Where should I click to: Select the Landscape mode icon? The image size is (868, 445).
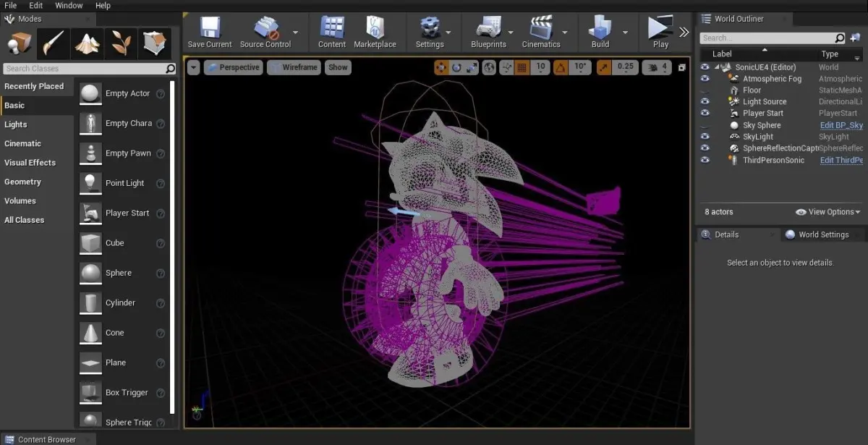coord(87,43)
